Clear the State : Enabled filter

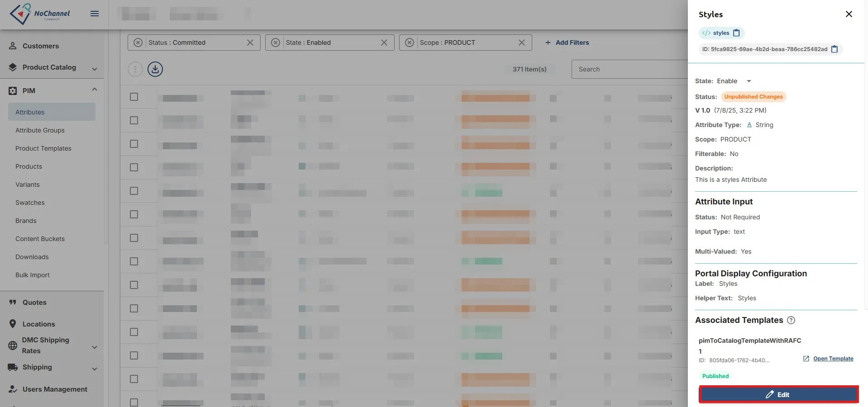[384, 43]
